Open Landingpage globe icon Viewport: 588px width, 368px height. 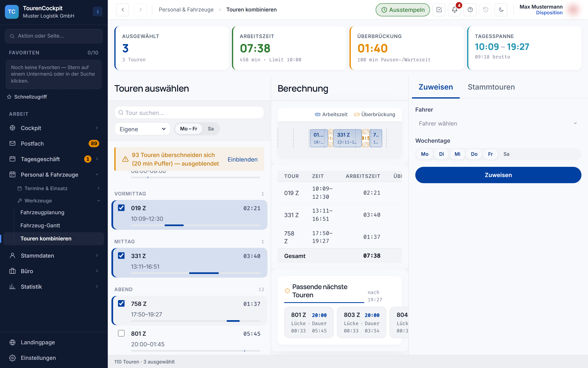click(12, 342)
